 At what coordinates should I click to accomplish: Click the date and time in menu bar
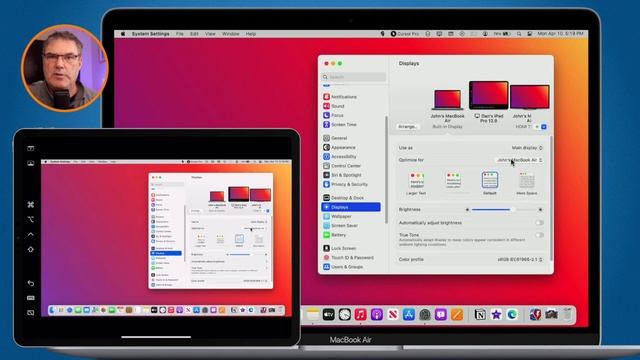point(560,34)
